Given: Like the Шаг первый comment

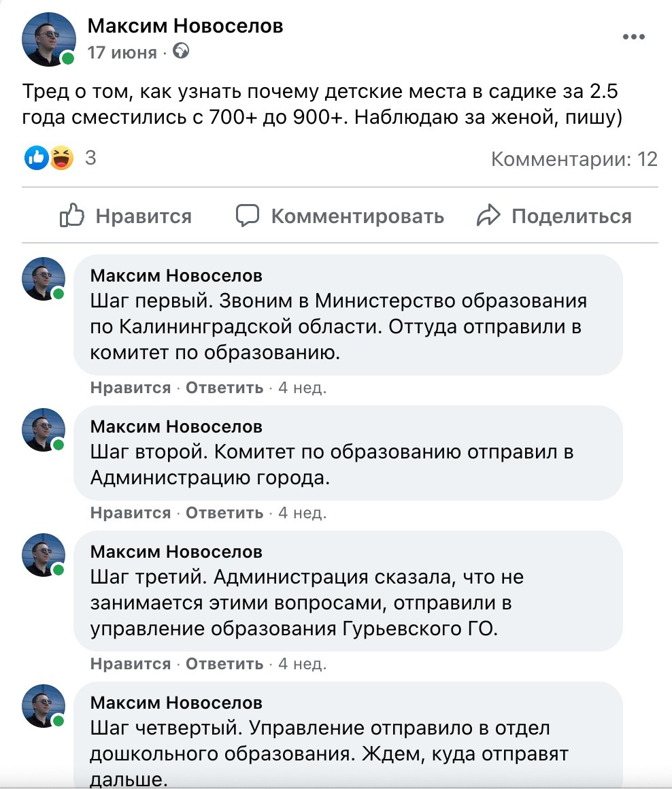Looking at the screenshot, I should 131,388.
